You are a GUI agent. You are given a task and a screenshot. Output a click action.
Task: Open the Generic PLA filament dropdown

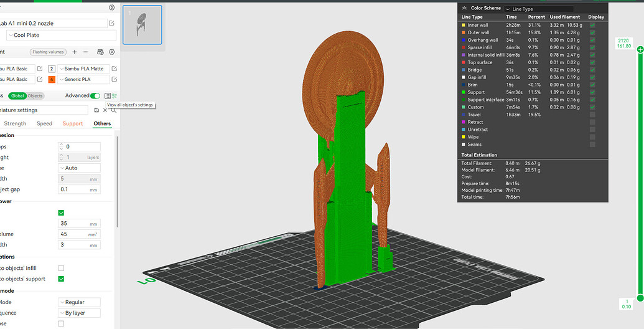(x=83, y=79)
